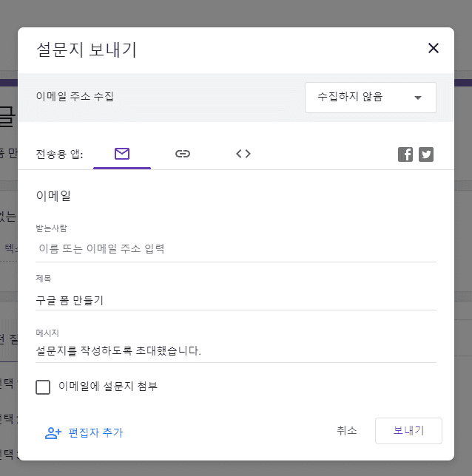Share the form via Twitter icon
The height and width of the screenshot is (476, 472).
click(426, 154)
